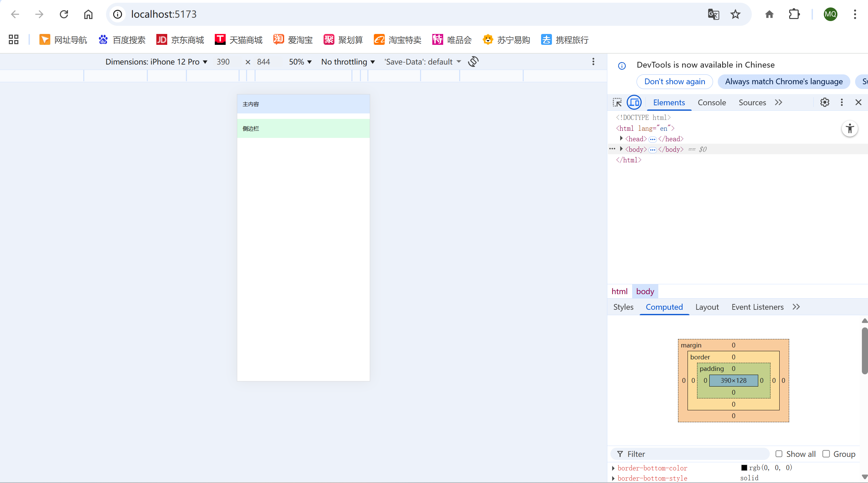868x483 pixels.
Task: Click the Google Translate page icon
Action: pyautogui.click(x=713, y=14)
